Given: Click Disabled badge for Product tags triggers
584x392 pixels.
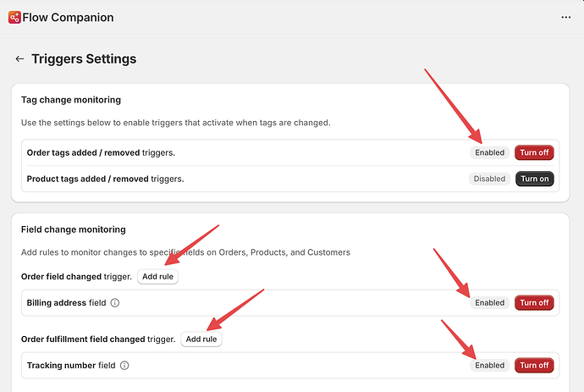Looking at the screenshot, I should (x=489, y=179).
